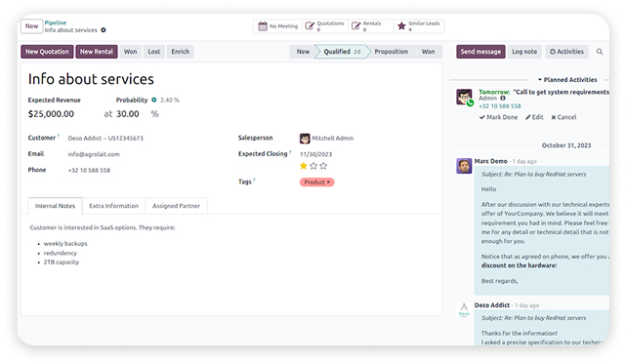This screenshot has height=364, width=625.
Task: Set priority to first star
Action: pos(304,166)
